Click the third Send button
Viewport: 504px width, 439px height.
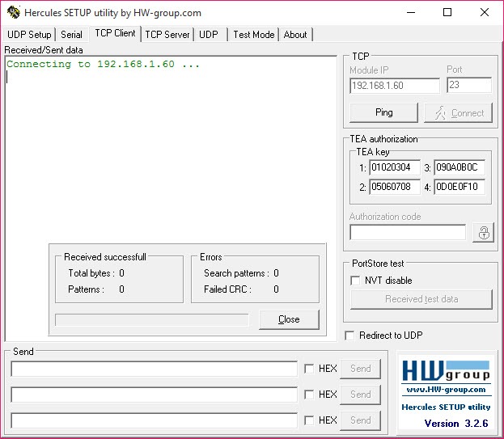[360, 420]
